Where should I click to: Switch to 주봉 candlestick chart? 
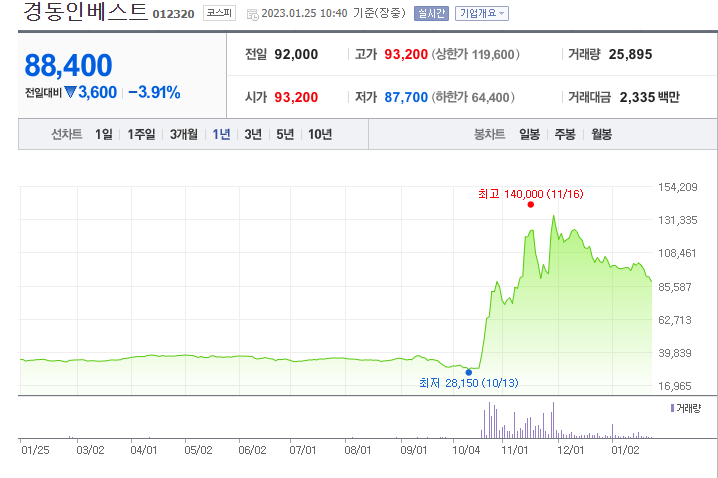click(x=565, y=134)
